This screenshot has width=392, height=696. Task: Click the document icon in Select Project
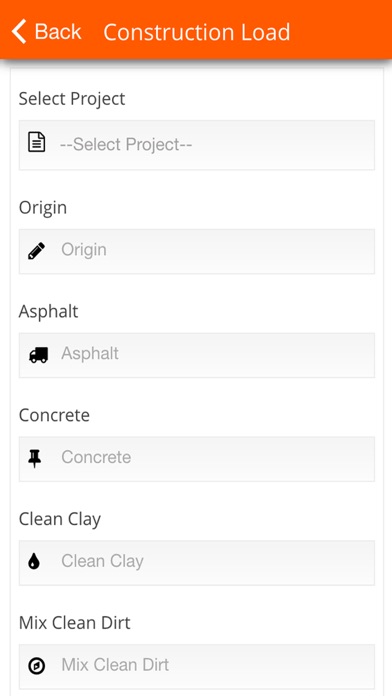click(x=36, y=144)
